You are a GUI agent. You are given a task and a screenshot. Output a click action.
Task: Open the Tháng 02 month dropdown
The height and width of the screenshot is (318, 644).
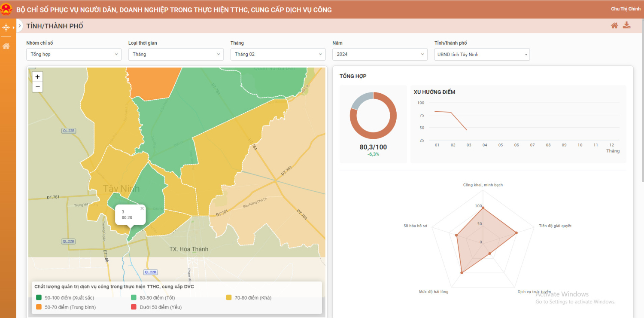tap(278, 54)
